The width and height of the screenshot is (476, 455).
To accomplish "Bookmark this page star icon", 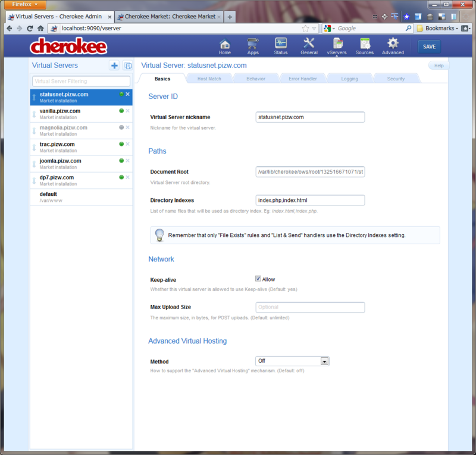I will pyautogui.click(x=305, y=28).
